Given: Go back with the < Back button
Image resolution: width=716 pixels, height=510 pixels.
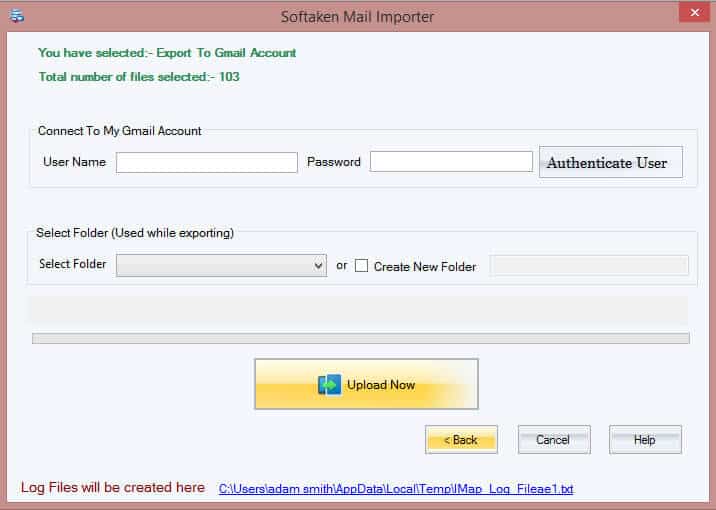Looking at the screenshot, I should [461, 440].
